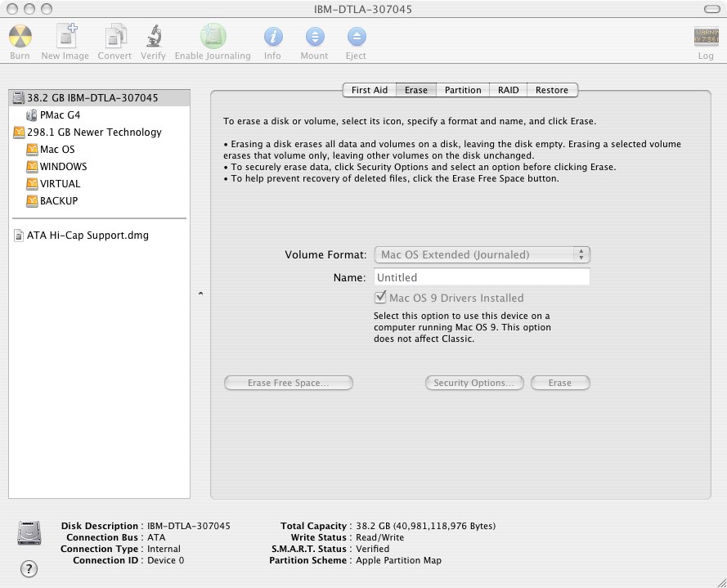Click the Enable Journaling icon

click(x=213, y=37)
